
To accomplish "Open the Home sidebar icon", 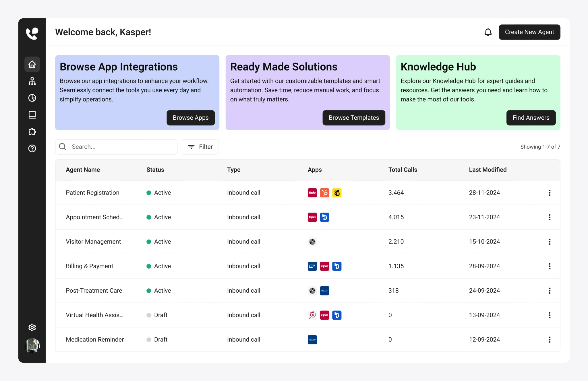I will [x=32, y=64].
